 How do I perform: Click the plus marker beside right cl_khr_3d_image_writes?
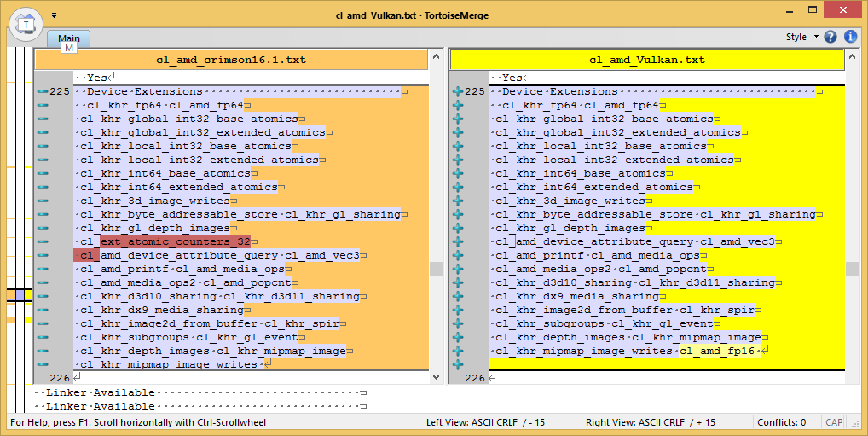coord(457,201)
